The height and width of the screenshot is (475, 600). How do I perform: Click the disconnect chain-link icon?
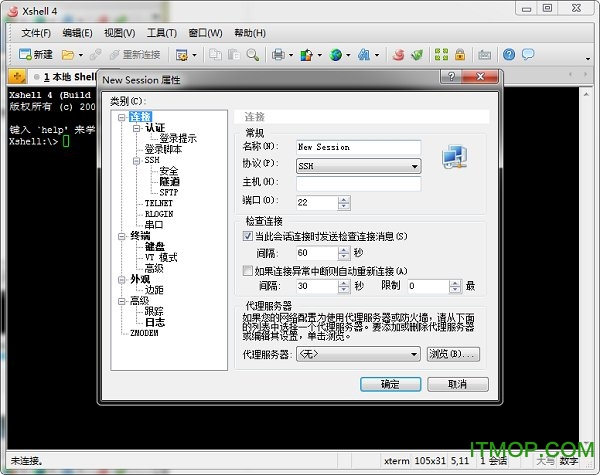[x=96, y=55]
